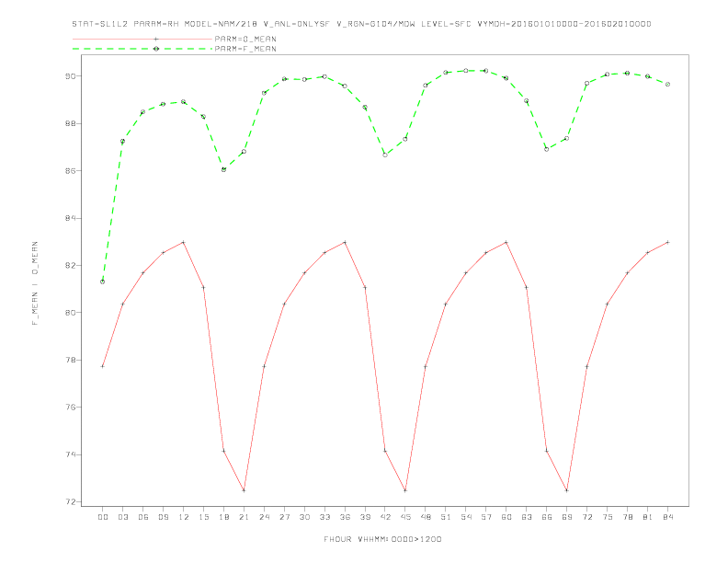Click the x-axis tick label 69
The width and height of the screenshot is (728, 563).
[x=567, y=517]
